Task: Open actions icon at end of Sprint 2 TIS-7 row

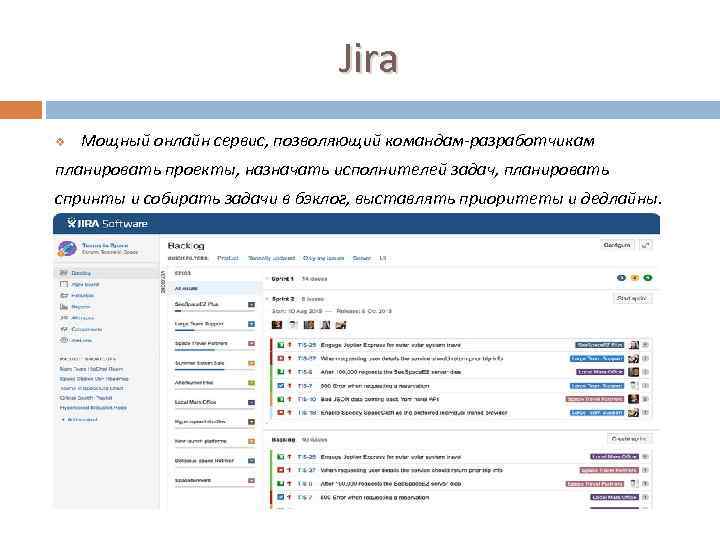Action: coord(645,386)
